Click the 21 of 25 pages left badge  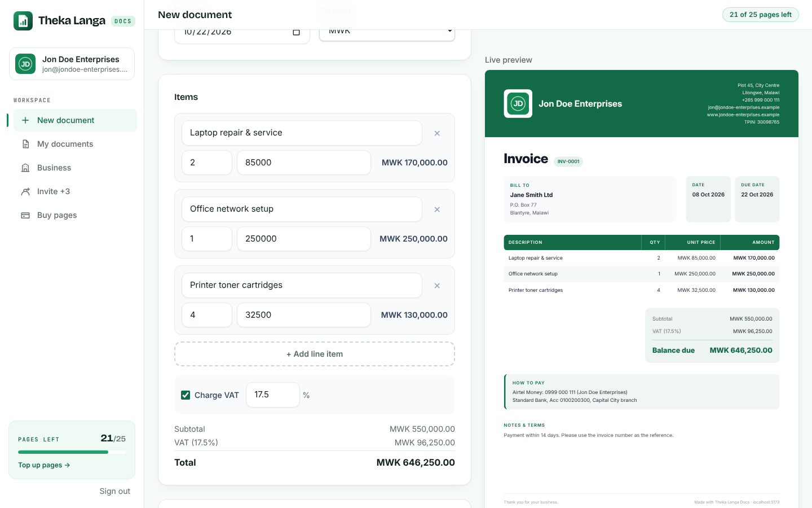pyautogui.click(x=761, y=15)
